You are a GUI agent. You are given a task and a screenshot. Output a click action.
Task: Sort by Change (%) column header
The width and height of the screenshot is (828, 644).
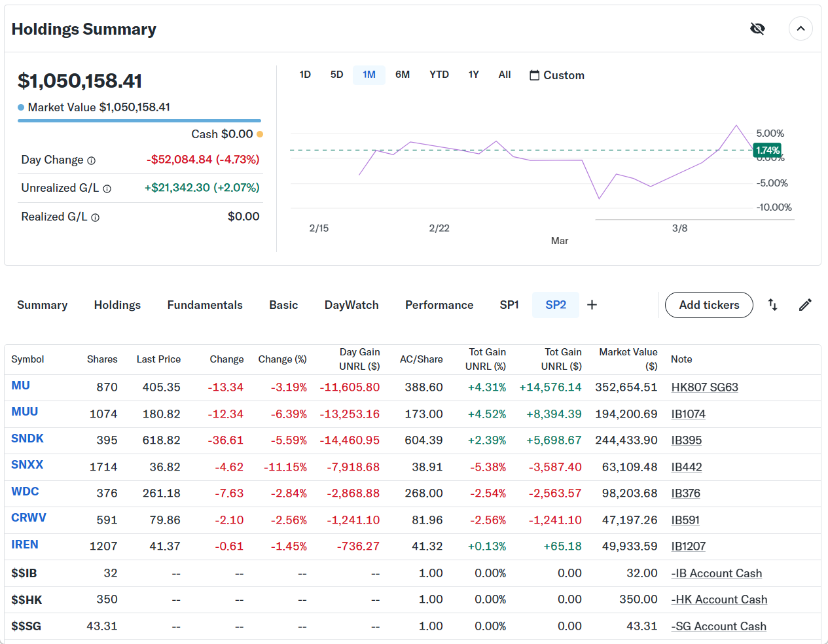pyautogui.click(x=282, y=359)
